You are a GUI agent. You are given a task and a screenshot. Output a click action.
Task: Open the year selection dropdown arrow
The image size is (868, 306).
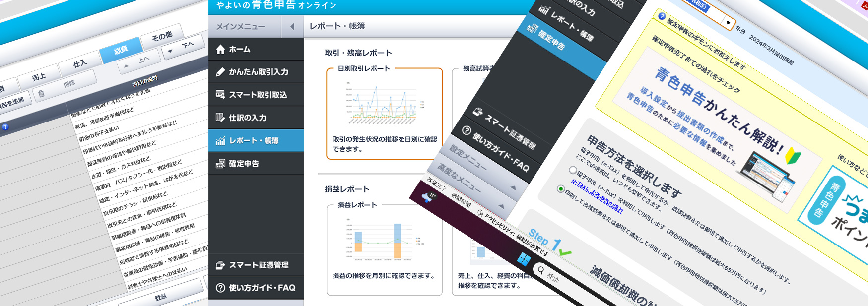point(728,23)
